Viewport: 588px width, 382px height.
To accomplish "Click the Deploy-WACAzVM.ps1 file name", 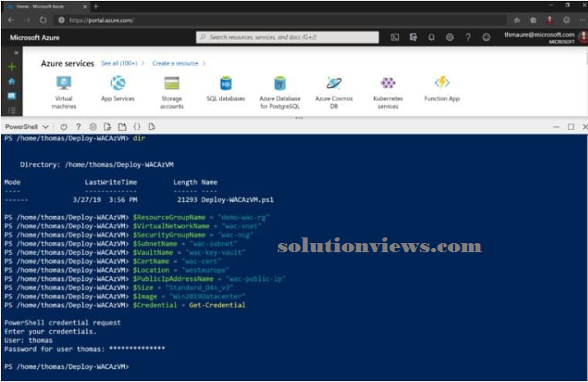I will pos(238,200).
